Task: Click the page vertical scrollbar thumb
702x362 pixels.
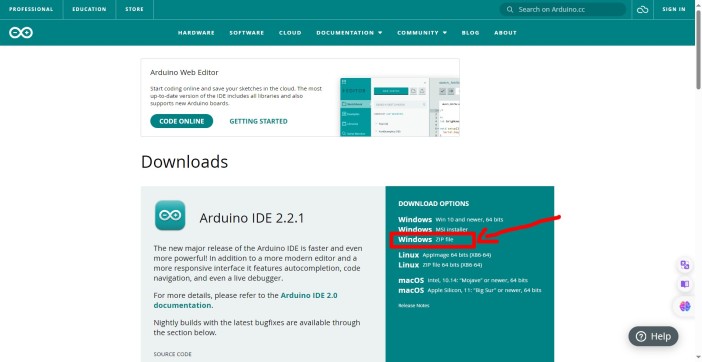Action: pyautogui.click(x=698, y=49)
